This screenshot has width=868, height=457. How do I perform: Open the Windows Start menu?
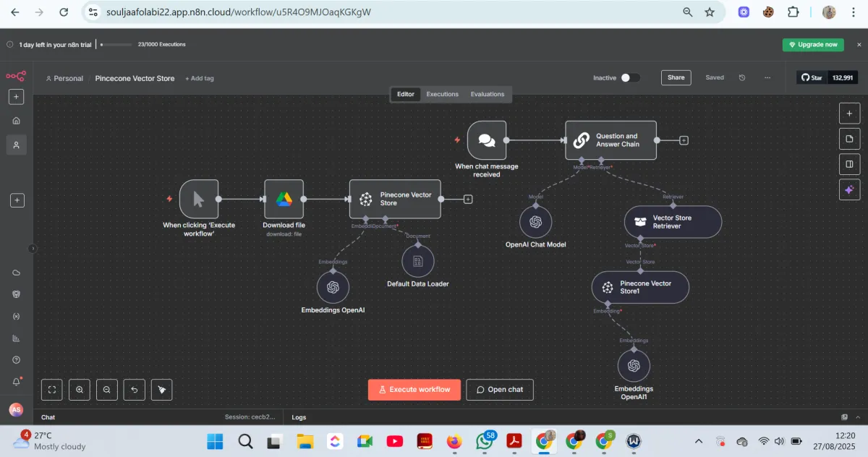(215, 441)
